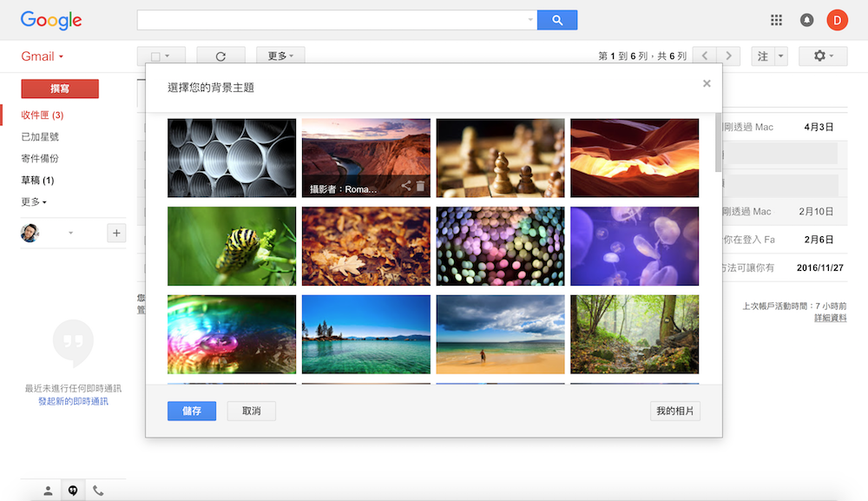This screenshot has height=501, width=868.
Task: Expand the Gmail product switcher
Action: click(x=43, y=56)
